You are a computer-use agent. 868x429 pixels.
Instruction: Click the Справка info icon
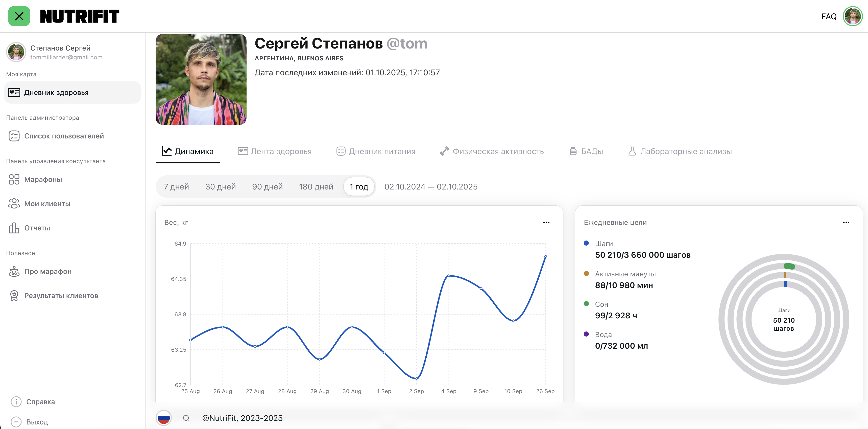(16, 401)
